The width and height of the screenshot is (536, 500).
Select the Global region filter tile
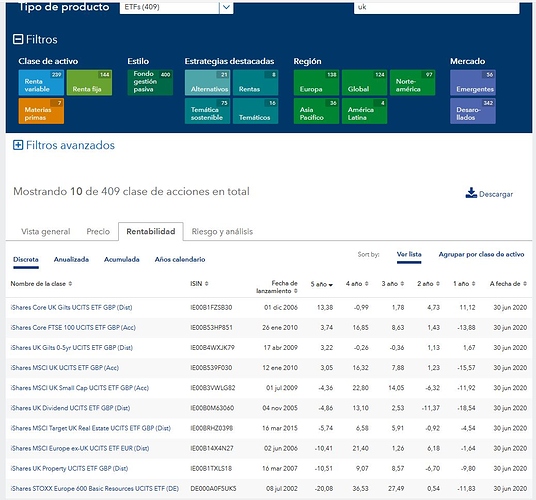[364, 83]
